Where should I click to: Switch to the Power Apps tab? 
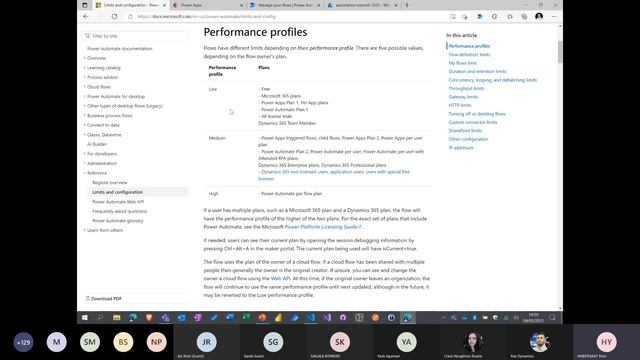[206, 5]
